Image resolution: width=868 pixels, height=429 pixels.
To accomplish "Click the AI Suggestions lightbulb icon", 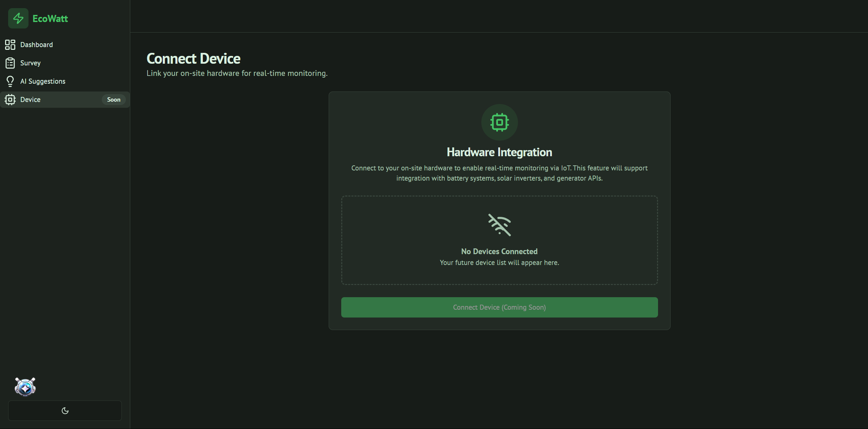I will (x=10, y=81).
